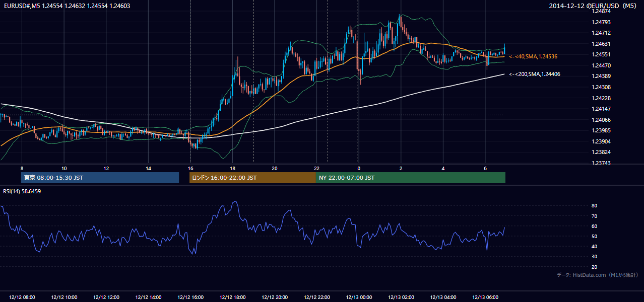The width and height of the screenshot is (644, 302).
Task: Click the 12/13 04:00 time label
Action: point(443,297)
